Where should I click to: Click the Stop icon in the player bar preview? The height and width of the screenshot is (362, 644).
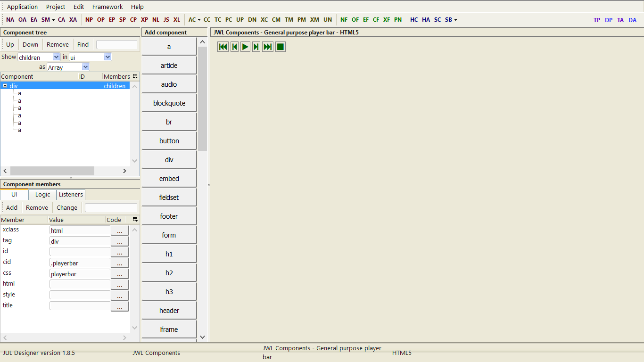click(x=280, y=47)
